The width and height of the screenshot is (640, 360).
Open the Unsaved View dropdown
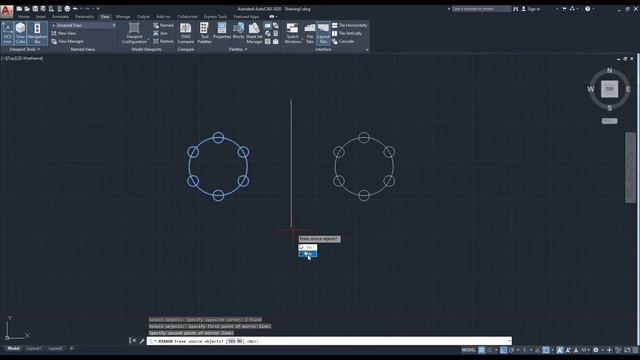click(83, 25)
